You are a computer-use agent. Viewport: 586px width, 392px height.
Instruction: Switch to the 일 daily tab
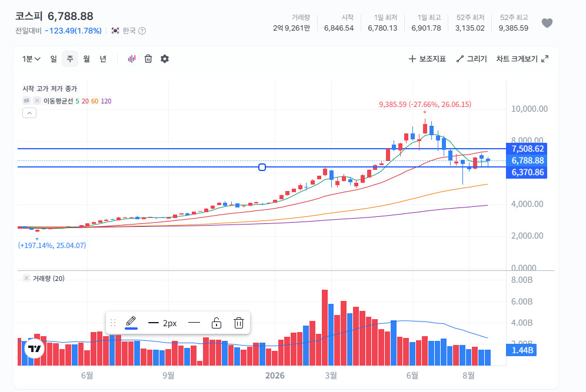54,59
